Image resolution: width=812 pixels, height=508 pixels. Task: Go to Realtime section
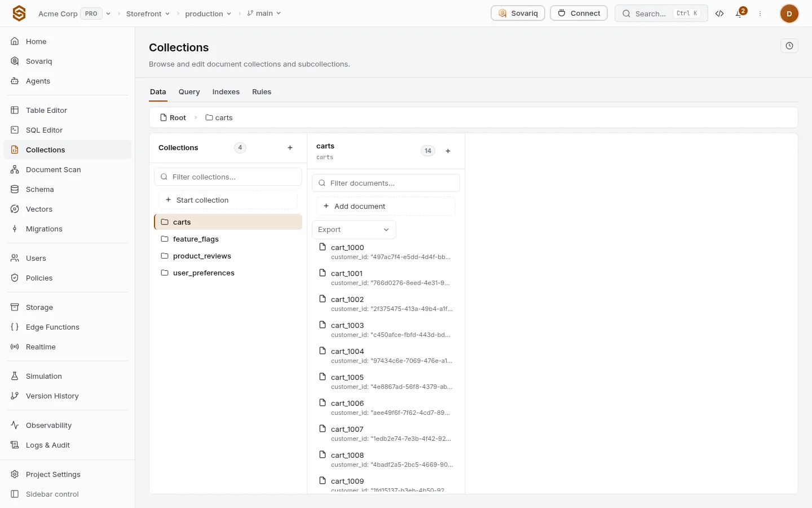68,347
